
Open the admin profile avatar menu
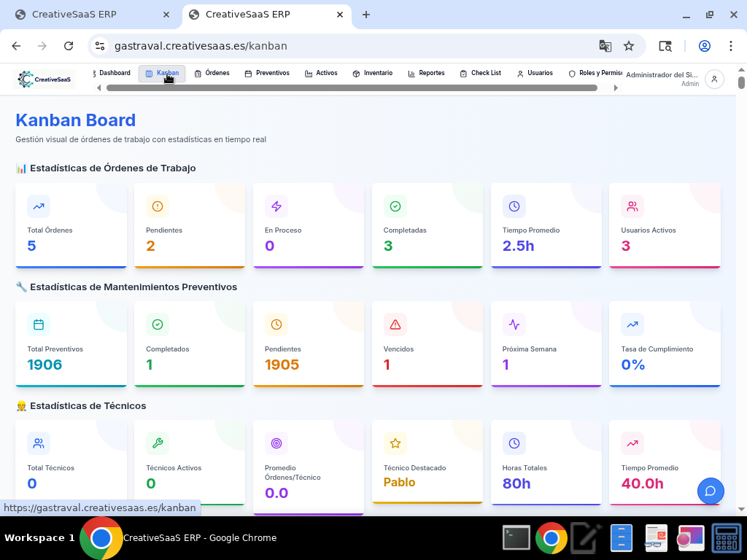click(x=713, y=79)
